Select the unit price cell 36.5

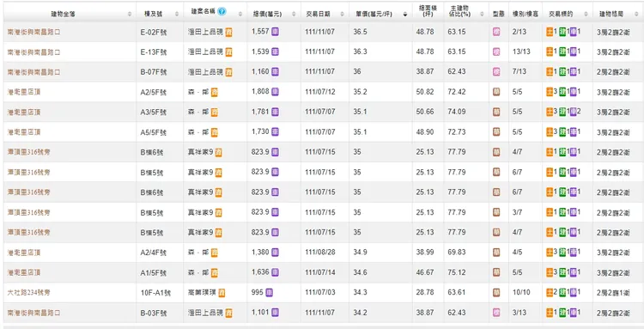pos(360,32)
